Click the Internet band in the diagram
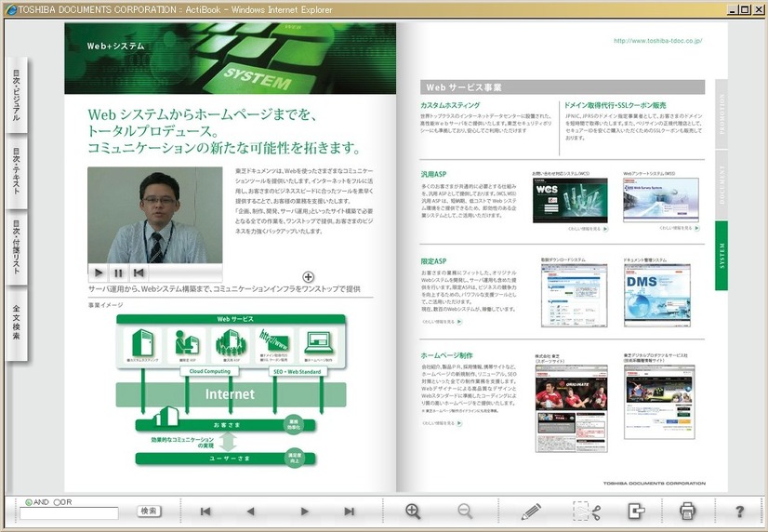This screenshot has height=532, width=768. coord(231,394)
